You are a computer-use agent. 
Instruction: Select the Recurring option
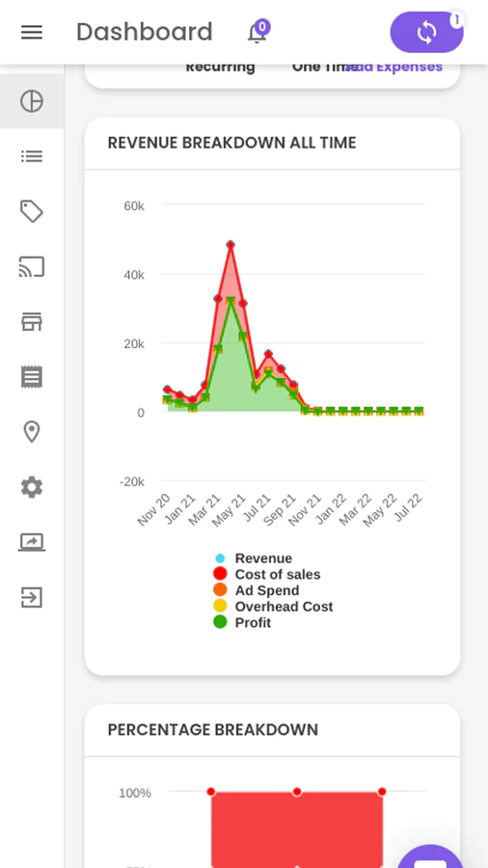220,67
